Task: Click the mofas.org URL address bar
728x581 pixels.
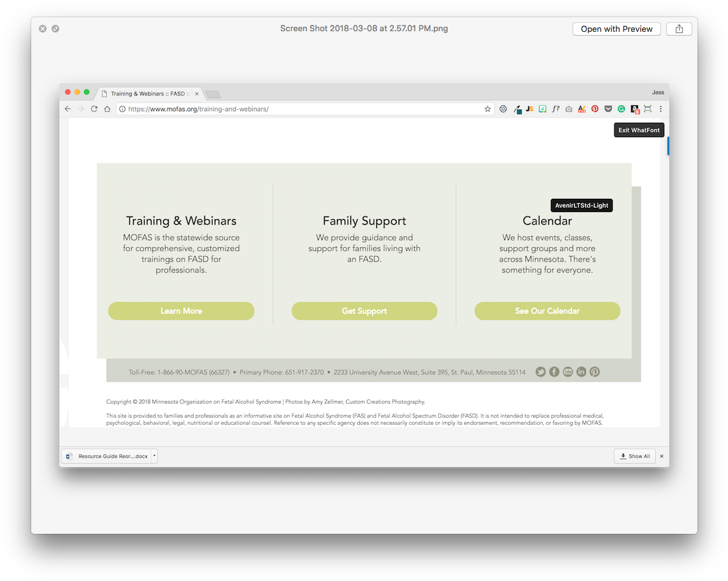Action: tap(305, 109)
